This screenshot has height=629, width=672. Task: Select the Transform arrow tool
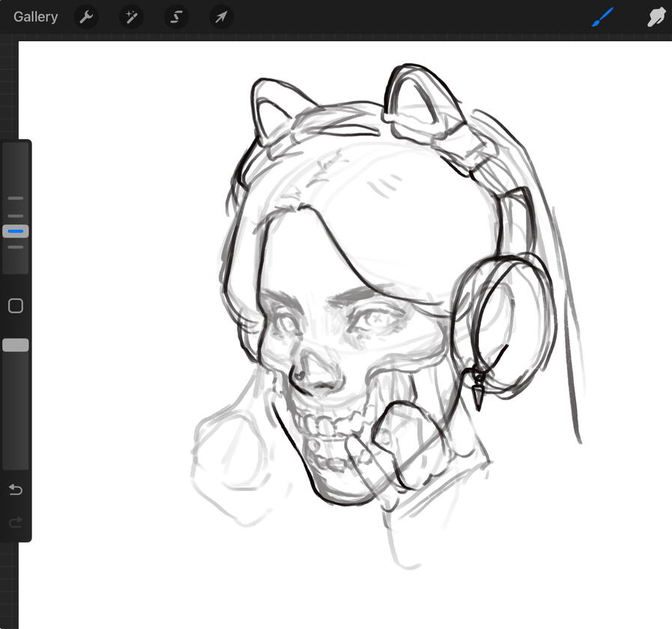coord(221,16)
